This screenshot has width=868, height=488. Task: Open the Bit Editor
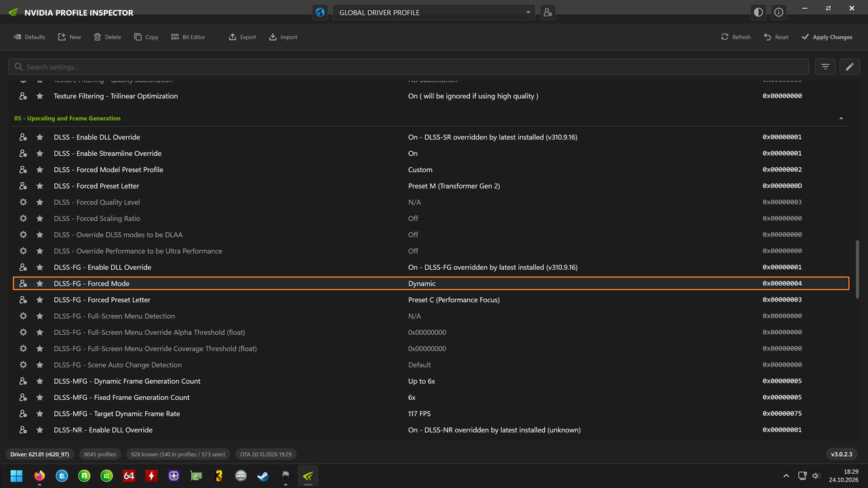click(188, 37)
